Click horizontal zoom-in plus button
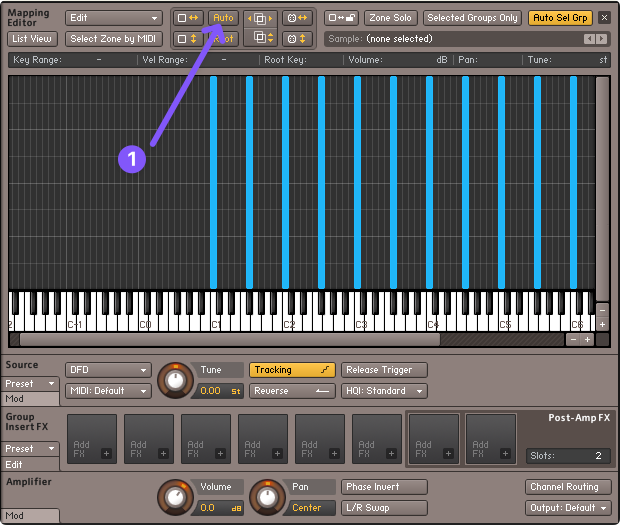Screen dimensions: 620x525 coord(586,340)
